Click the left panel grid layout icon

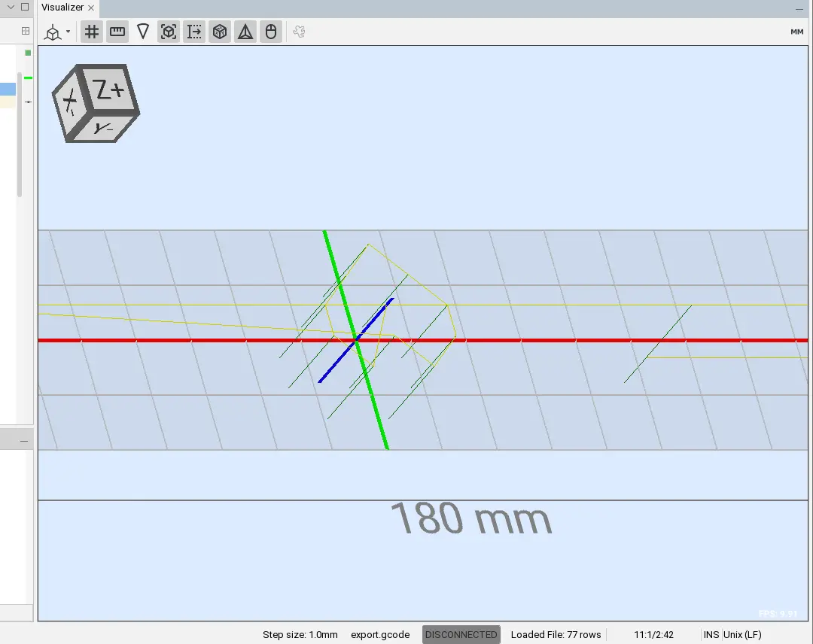tap(25, 31)
